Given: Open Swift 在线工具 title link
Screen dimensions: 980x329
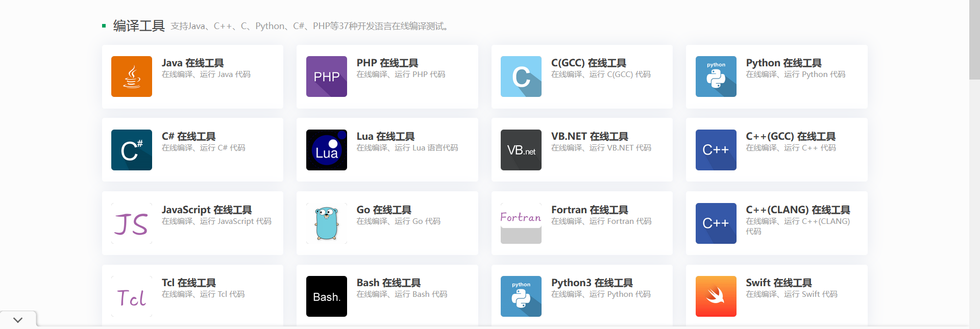Looking at the screenshot, I should 779,283.
